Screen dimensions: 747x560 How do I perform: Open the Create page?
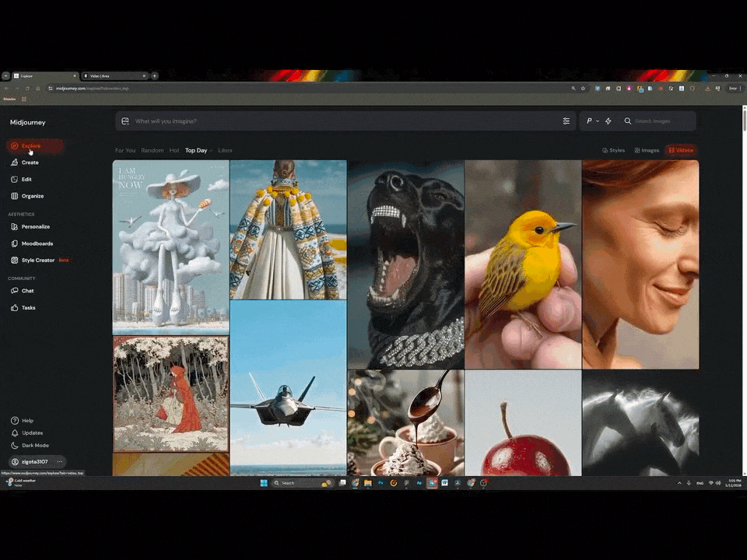(25, 163)
